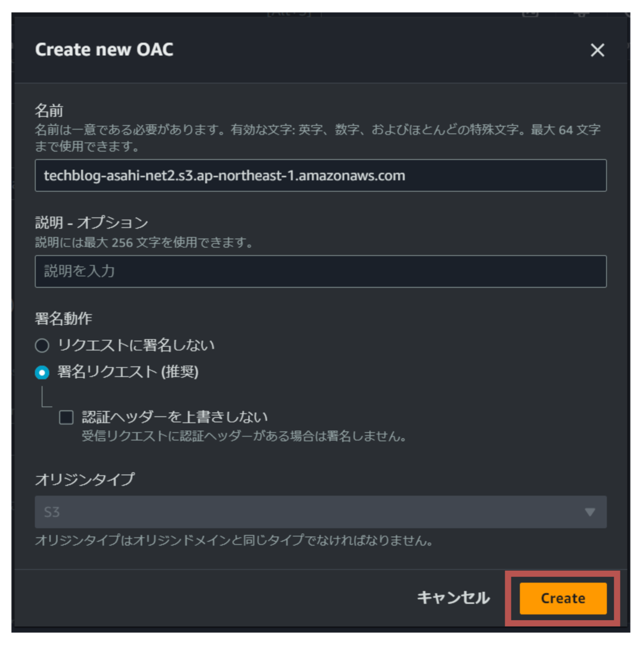The height and width of the screenshot is (645, 644).
Task: Click the オリジンタイプ field label
Action: [85, 479]
